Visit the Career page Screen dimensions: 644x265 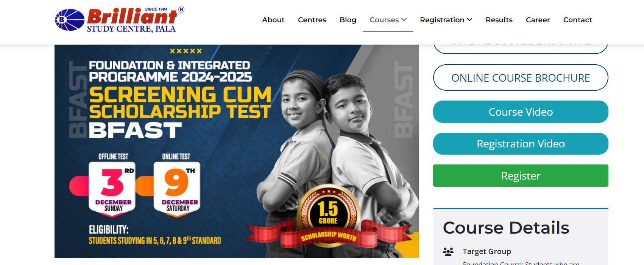(x=538, y=20)
